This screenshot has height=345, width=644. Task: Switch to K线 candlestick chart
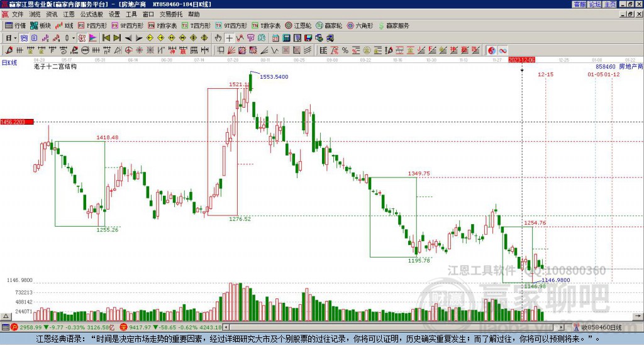pos(64,25)
